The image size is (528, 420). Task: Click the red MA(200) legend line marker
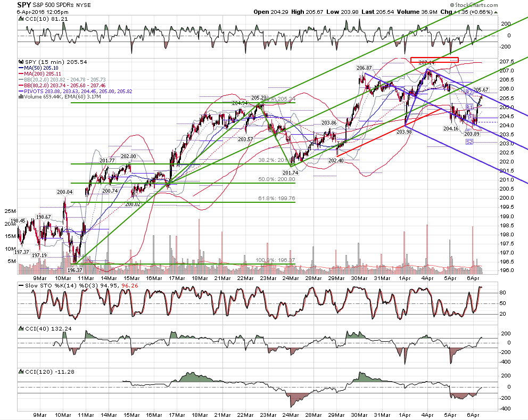21,74
